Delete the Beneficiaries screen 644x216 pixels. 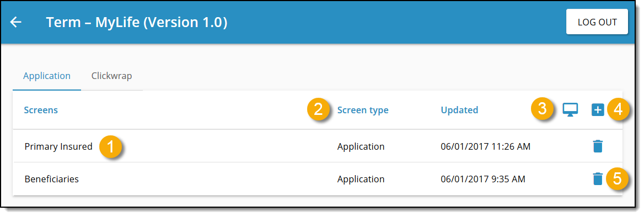point(598,178)
